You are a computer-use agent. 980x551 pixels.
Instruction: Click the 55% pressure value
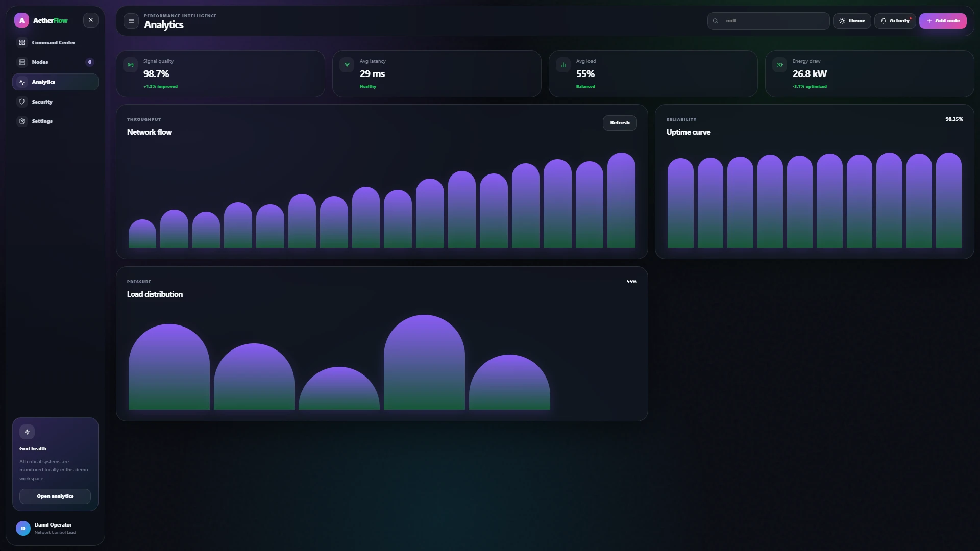pyautogui.click(x=631, y=282)
